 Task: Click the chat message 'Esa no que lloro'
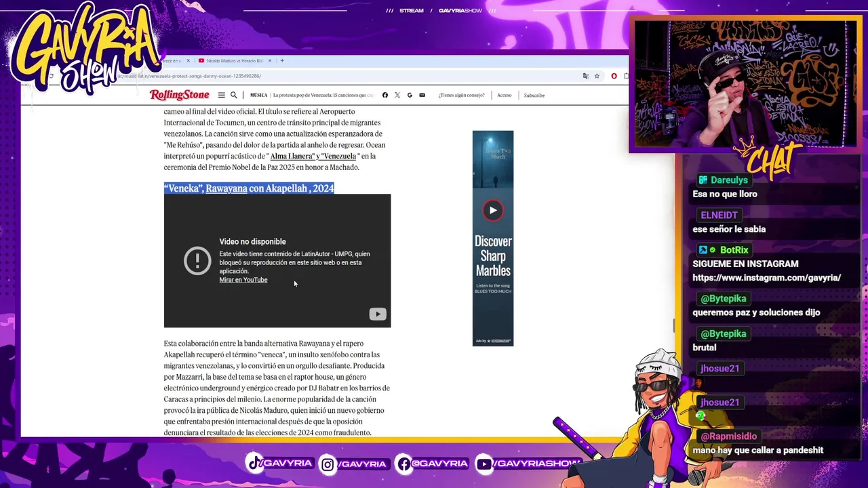coord(725,194)
